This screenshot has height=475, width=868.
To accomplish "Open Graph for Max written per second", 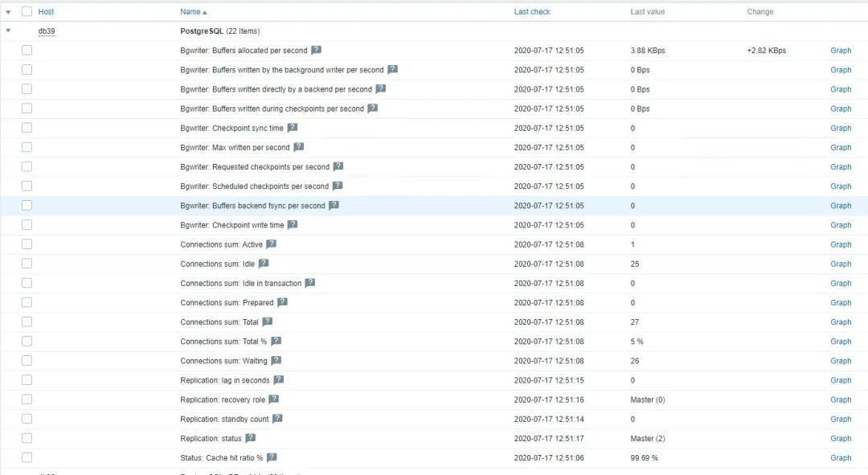I will pos(841,147).
